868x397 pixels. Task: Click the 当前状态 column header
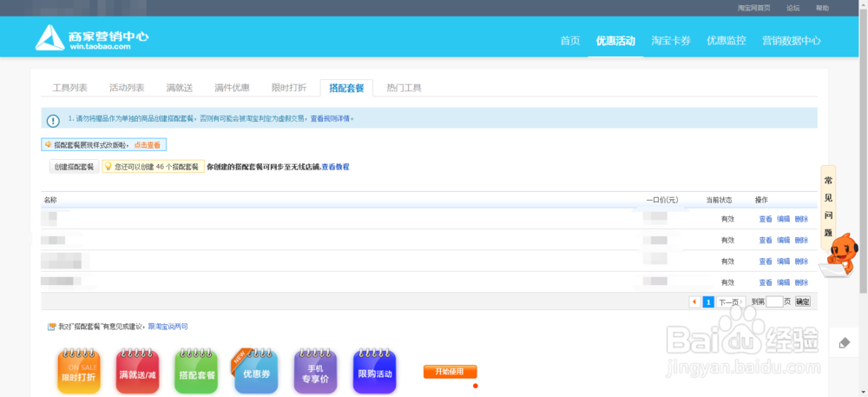point(719,200)
